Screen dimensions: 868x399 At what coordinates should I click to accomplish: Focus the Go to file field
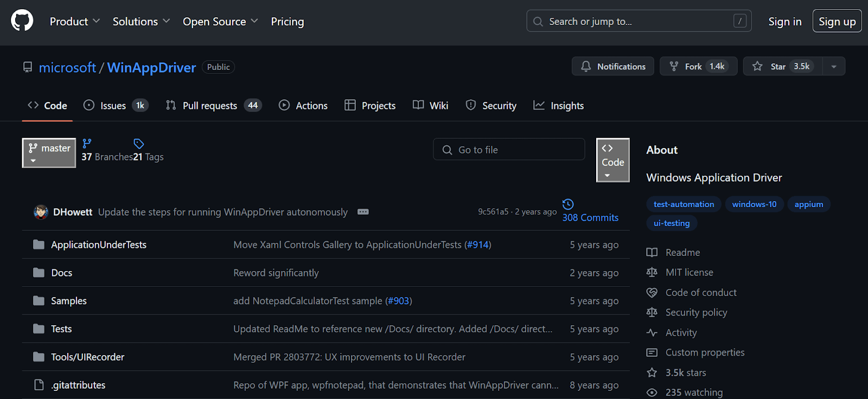(509, 149)
